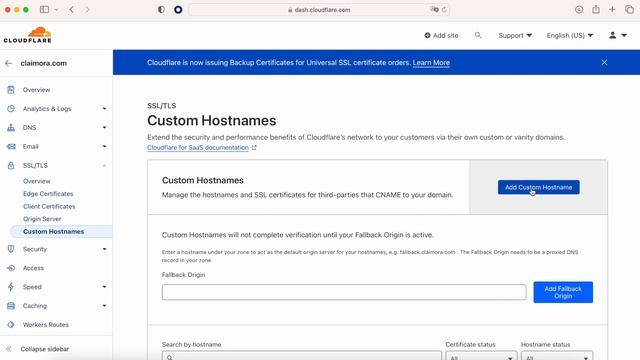The height and width of the screenshot is (360, 640).
Task: Click the back arrow beside claimora.com
Action: 9,63
